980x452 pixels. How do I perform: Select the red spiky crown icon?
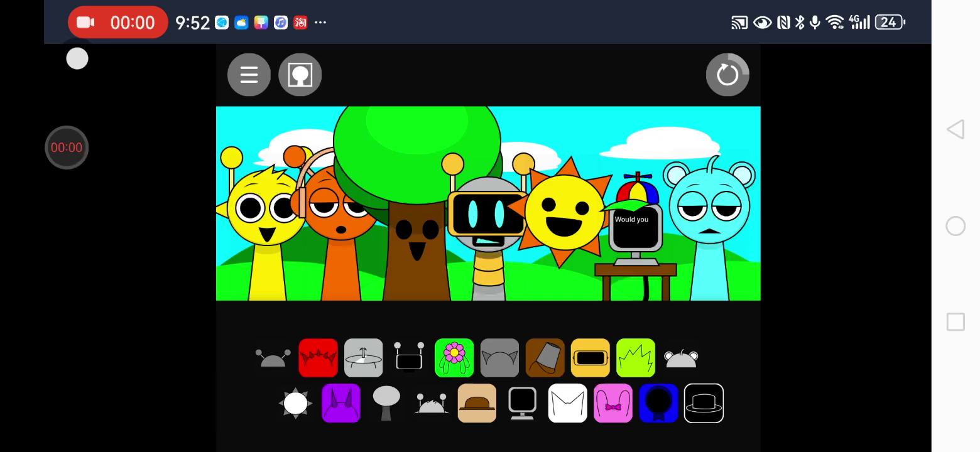[x=318, y=358]
